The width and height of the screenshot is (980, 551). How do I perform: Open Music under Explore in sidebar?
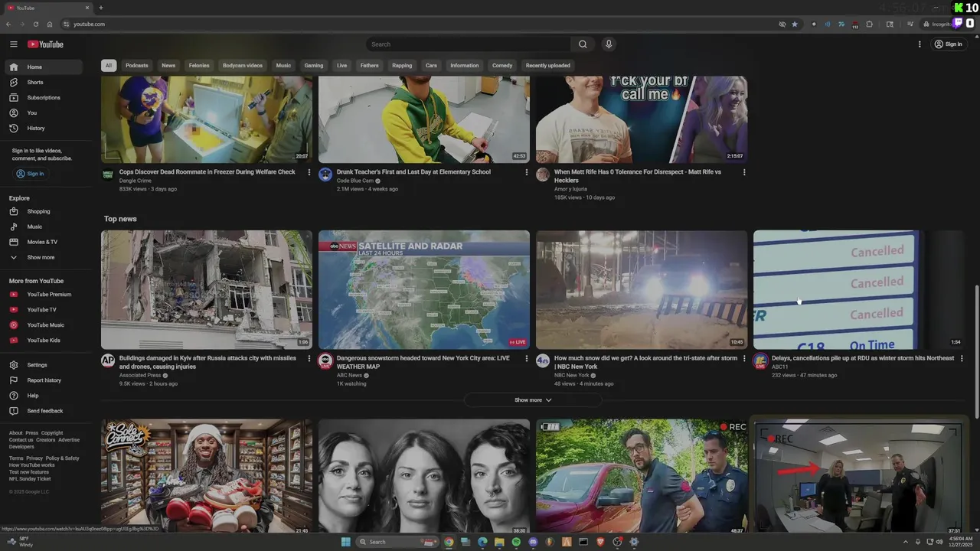(44, 227)
